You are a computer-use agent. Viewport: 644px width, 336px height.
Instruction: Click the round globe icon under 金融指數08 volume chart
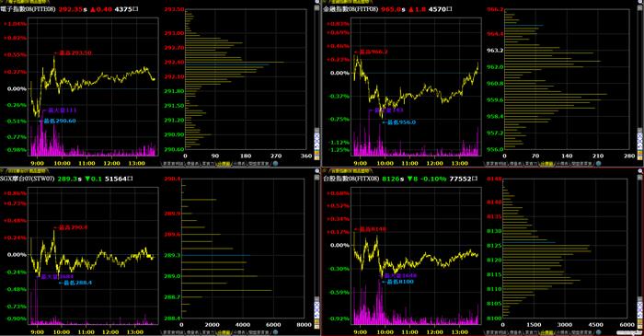[598, 163]
